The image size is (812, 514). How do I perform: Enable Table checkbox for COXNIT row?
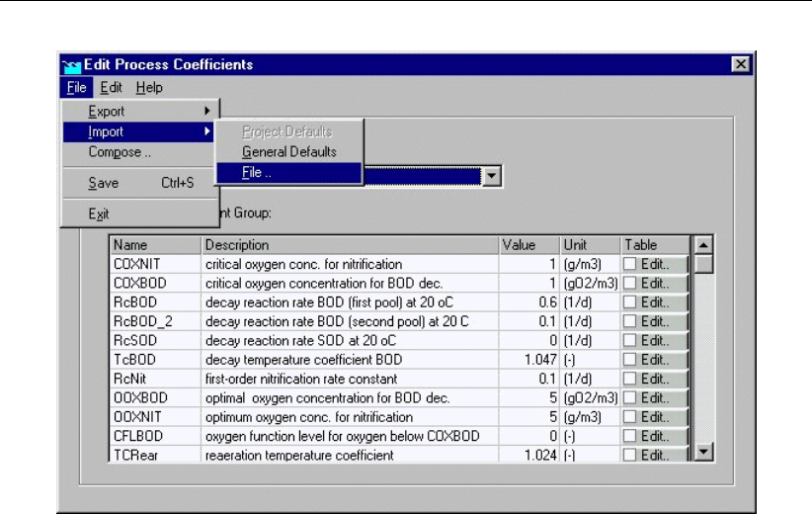pos(629,265)
